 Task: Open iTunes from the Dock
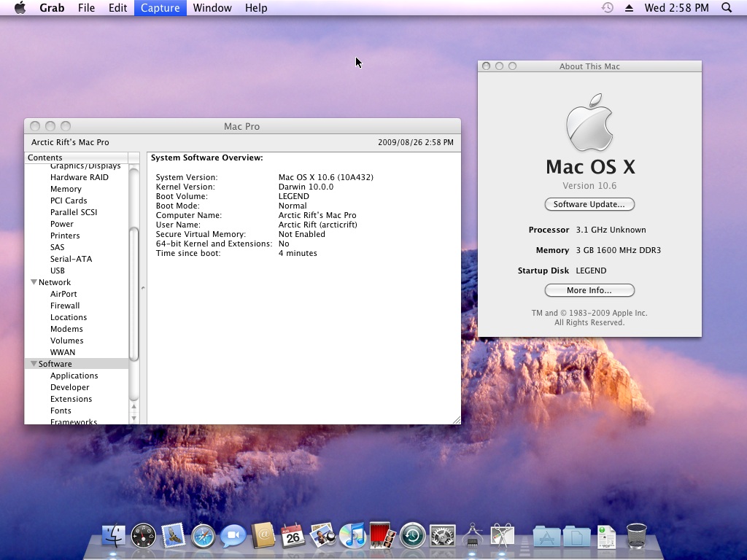coord(352,536)
